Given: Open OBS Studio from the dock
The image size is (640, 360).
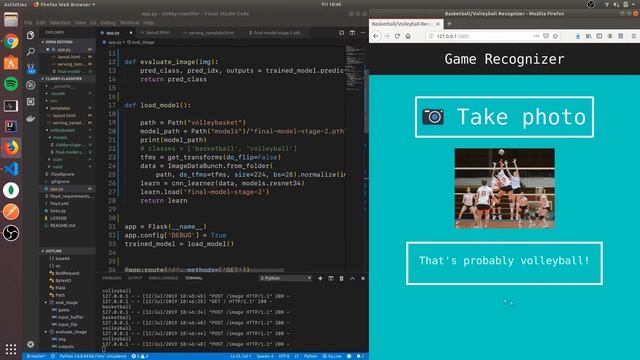Looking at the screenshot, I should point(11,233).
